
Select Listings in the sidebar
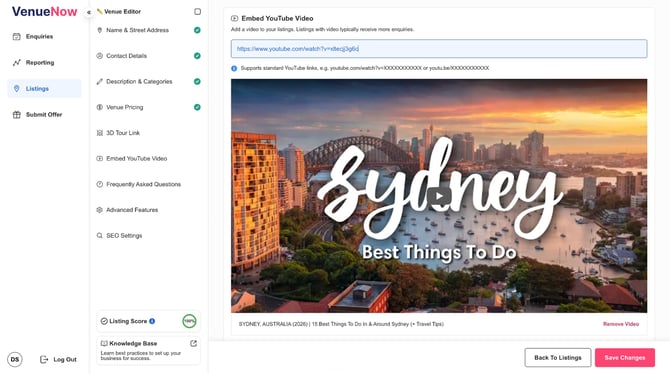(44, 88)
